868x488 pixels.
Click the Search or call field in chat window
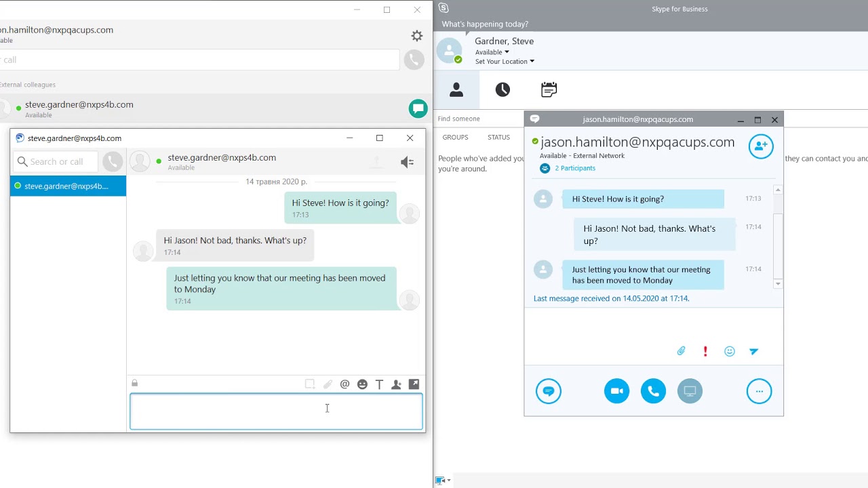[56, 161]
